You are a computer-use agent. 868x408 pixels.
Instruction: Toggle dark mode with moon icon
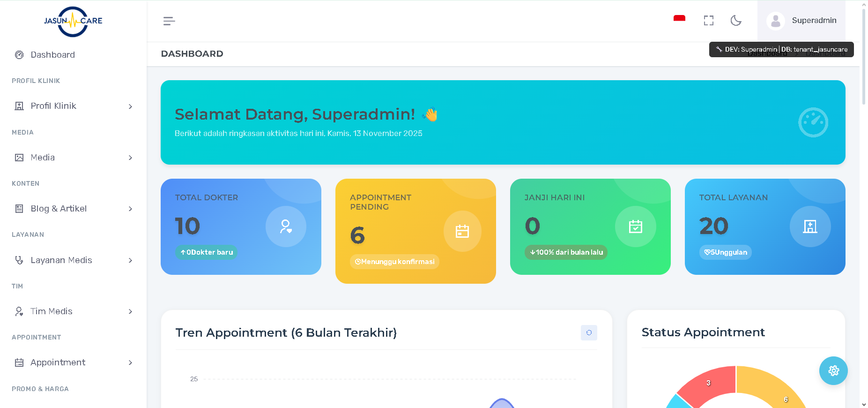click(x=736, y=21)
